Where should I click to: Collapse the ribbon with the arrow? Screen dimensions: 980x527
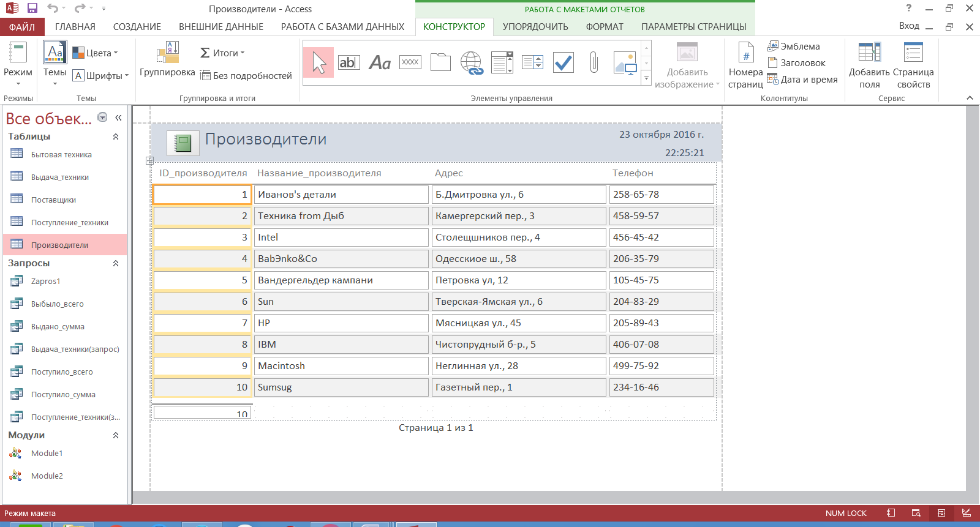point(970,98)
